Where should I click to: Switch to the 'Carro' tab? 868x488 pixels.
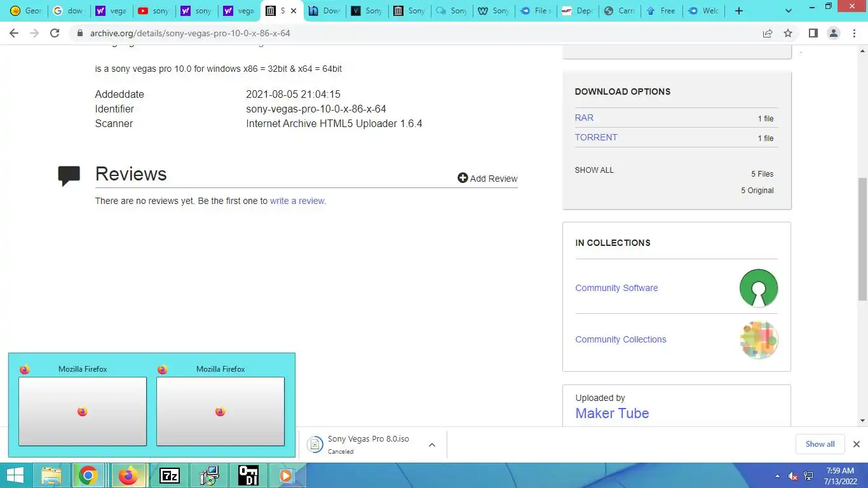tap(620, 11)
